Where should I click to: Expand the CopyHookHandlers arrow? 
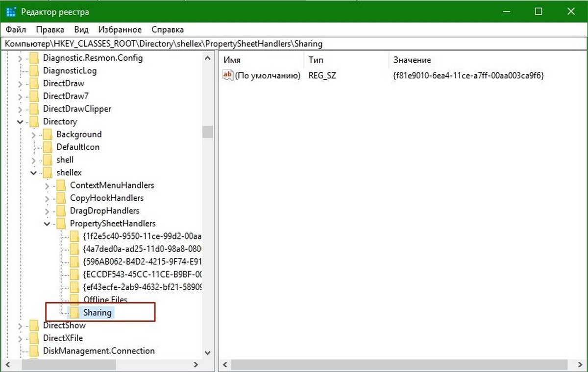[x=47, y=198]
